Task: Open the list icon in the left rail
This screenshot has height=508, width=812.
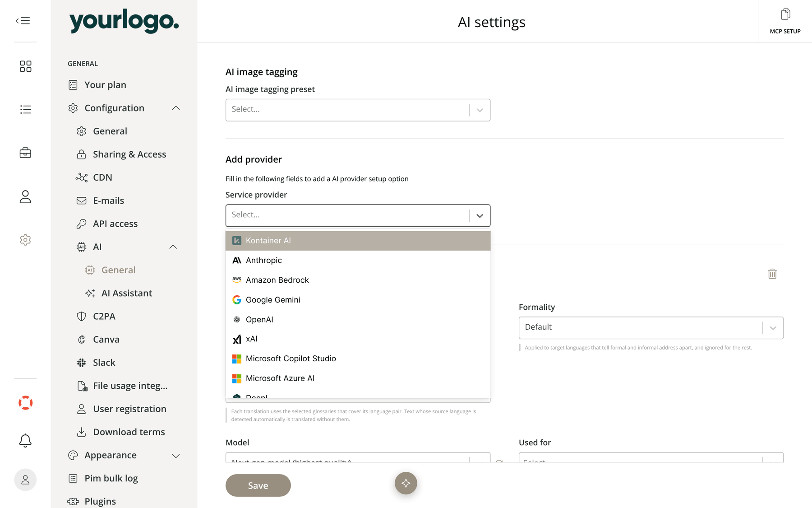Action: coord(26,109)
